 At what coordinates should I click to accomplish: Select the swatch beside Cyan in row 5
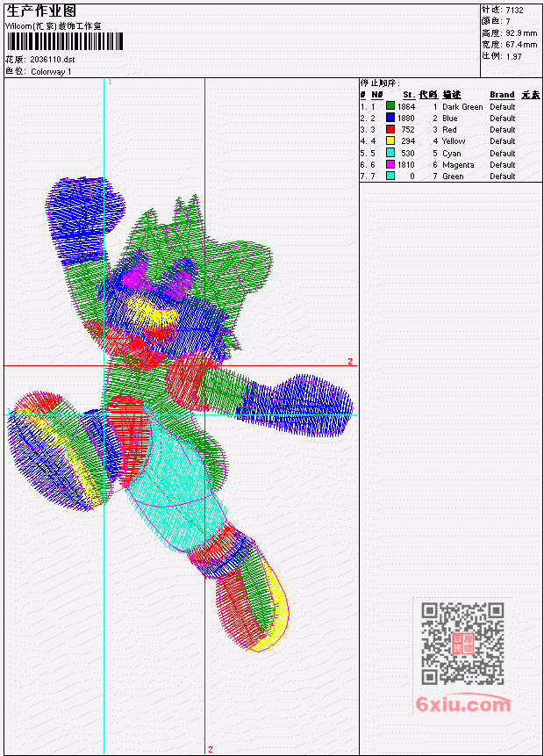coord(390,153)
